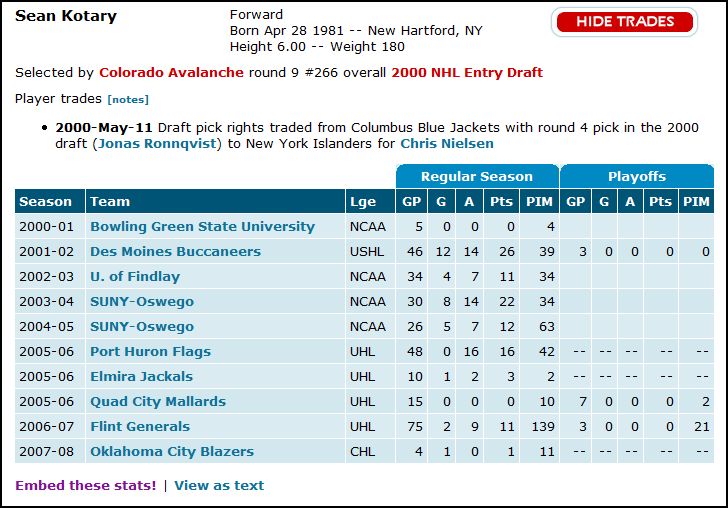
Task: Open the Oklahoma City Blazers link
Action: 172,452
